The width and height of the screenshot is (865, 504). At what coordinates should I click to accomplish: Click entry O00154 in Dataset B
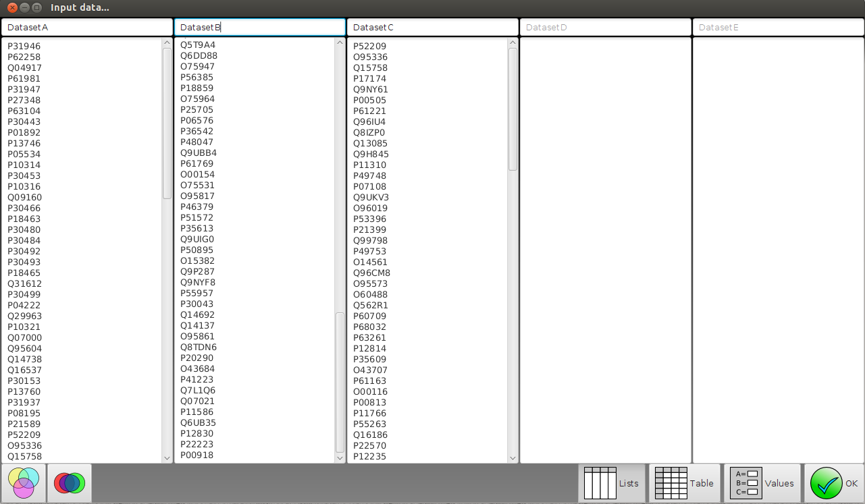point(198,174)
